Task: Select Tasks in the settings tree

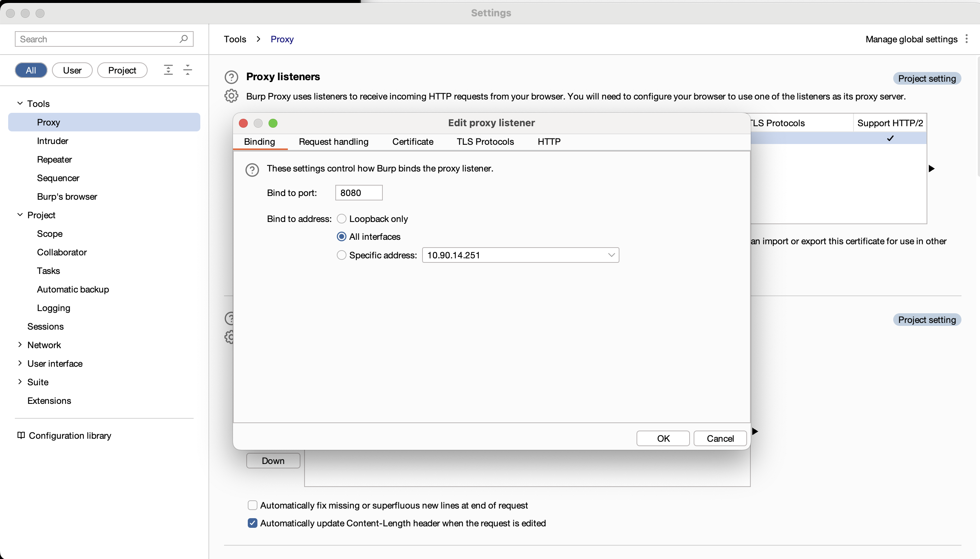Action: (x=48, y=271)
